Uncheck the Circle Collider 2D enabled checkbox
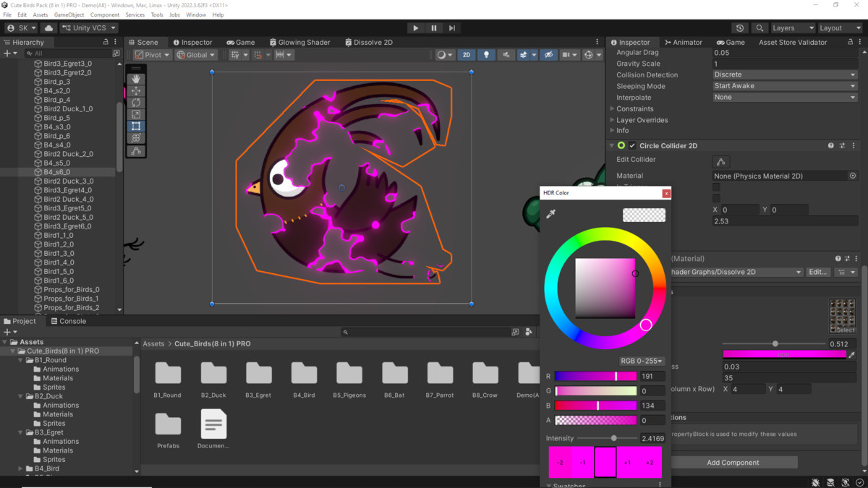Screen dimensions: 868x488 [x=632, y=146]
